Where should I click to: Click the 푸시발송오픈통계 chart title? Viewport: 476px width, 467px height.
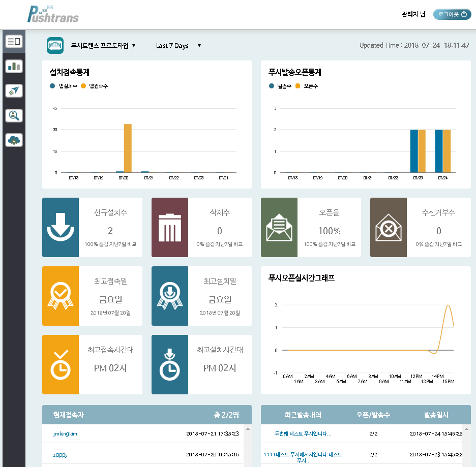295,72
